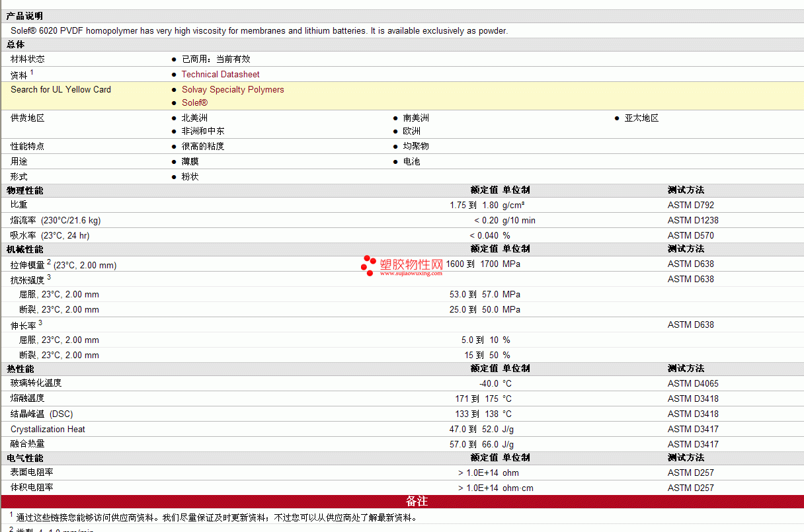Select the 玻璃转化温度 property label
The width and height of the screenshot is (804, 532).
36,383
